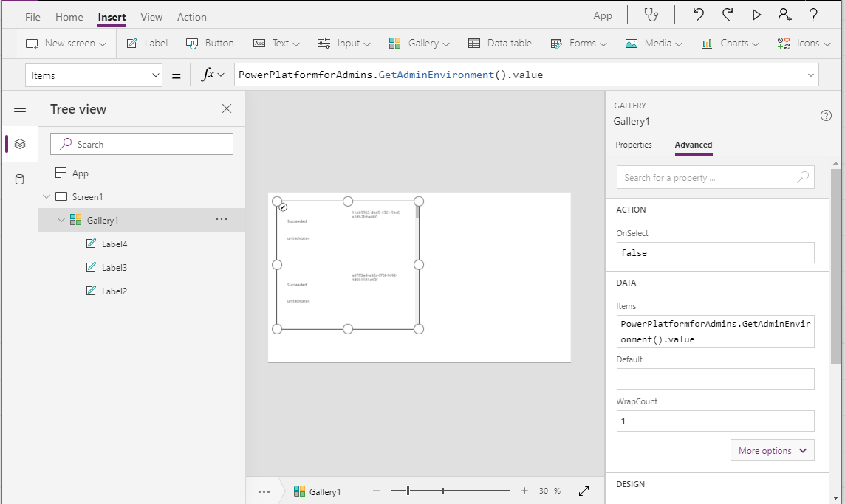Click the zoom out minus icon
This screenshot has width=845, height=504.
tap(377, 491)
